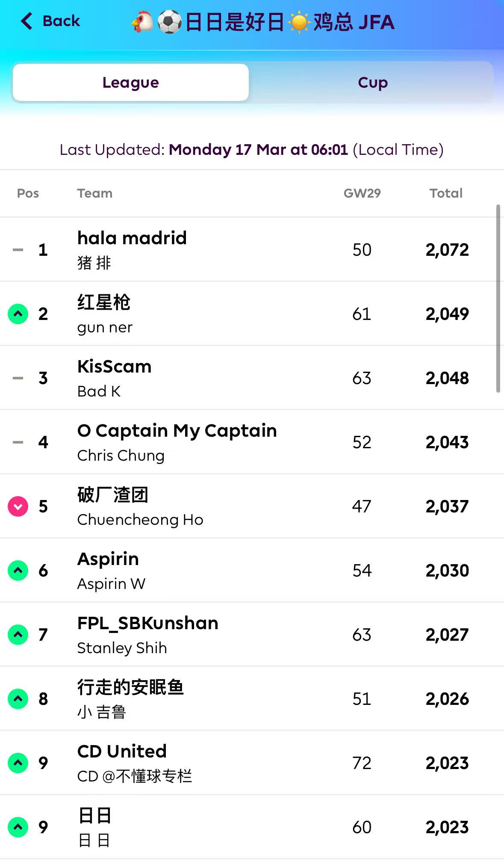Tap the back chevron arrow icon
The image size is (504, 861).
point(27,21)
